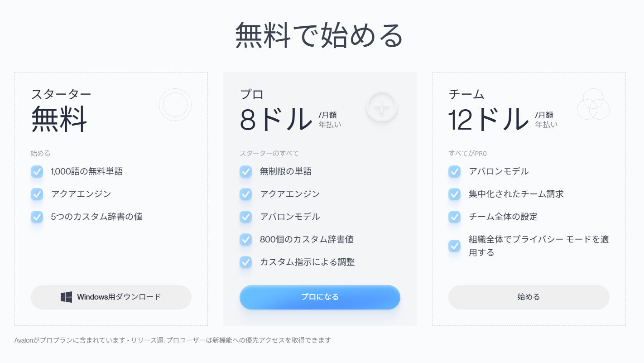Click the 無料で始める heading
Image resolution: width=644 pixels, height=363 pixels.
point(319,35)
